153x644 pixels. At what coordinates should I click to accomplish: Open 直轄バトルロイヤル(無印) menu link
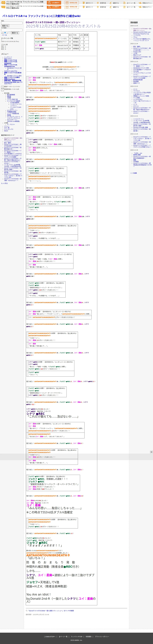click(12, 77)
